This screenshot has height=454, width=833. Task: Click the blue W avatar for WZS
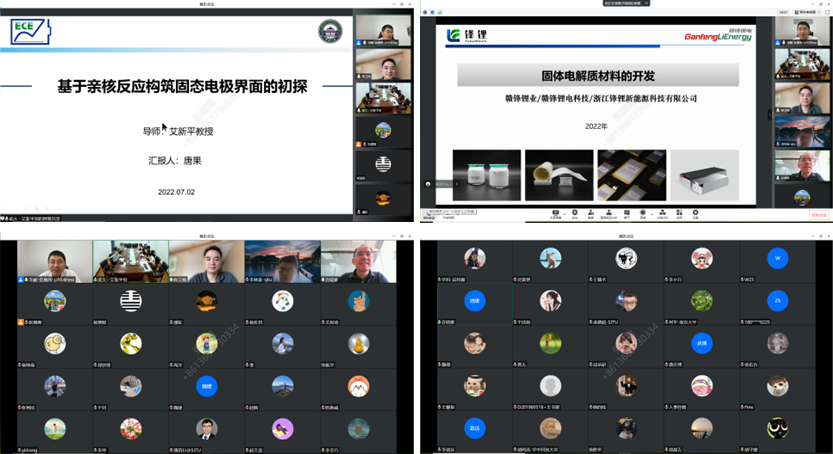777,258
